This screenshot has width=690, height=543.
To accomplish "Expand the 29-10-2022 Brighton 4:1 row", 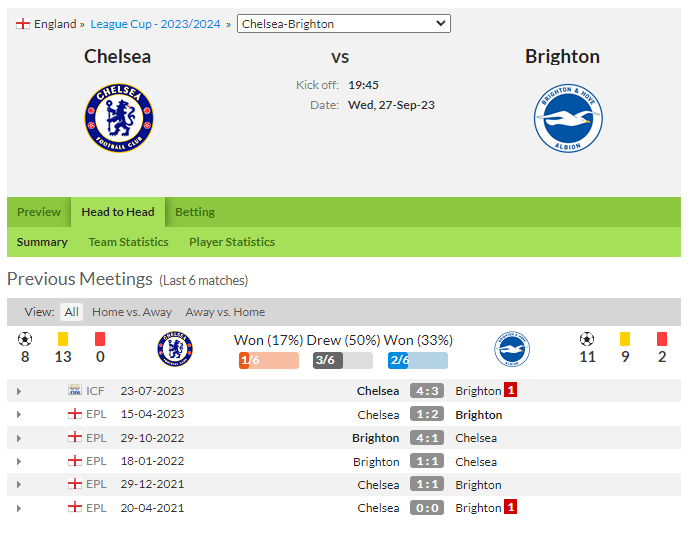I will (x=18, y=438).
